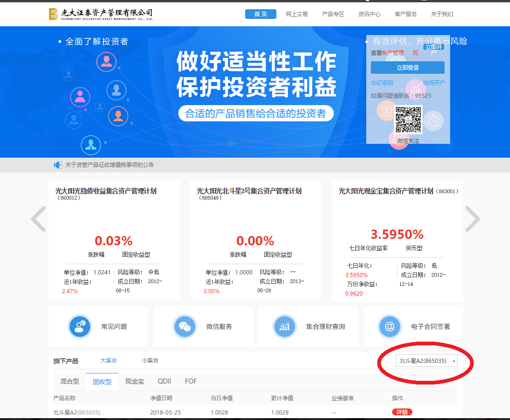Click the announcement speaker icon

(58, 165)
